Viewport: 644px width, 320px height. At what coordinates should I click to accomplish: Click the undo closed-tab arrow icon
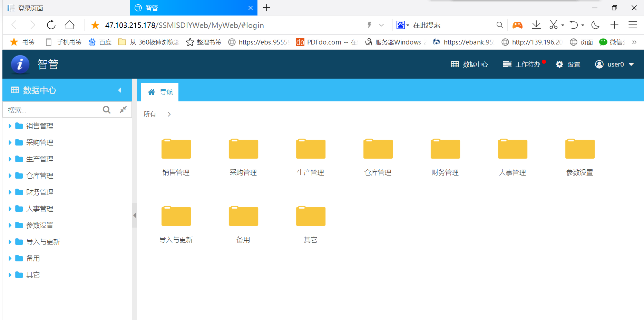pos(574,25)
